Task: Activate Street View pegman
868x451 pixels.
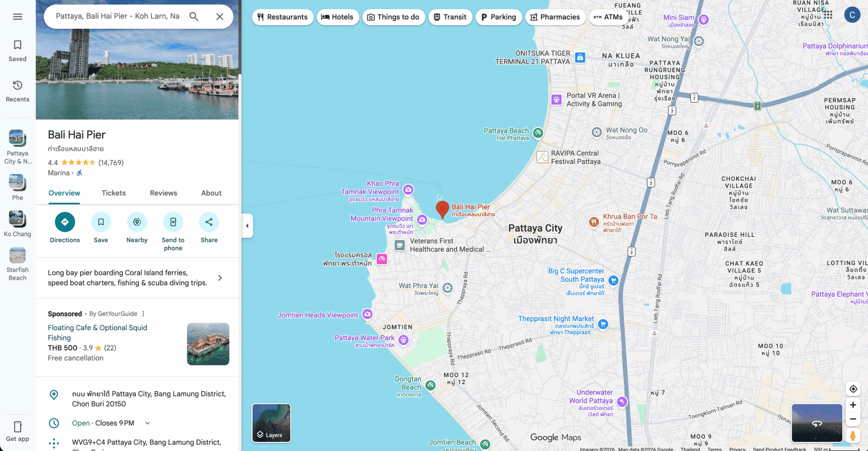Action: 853,436
